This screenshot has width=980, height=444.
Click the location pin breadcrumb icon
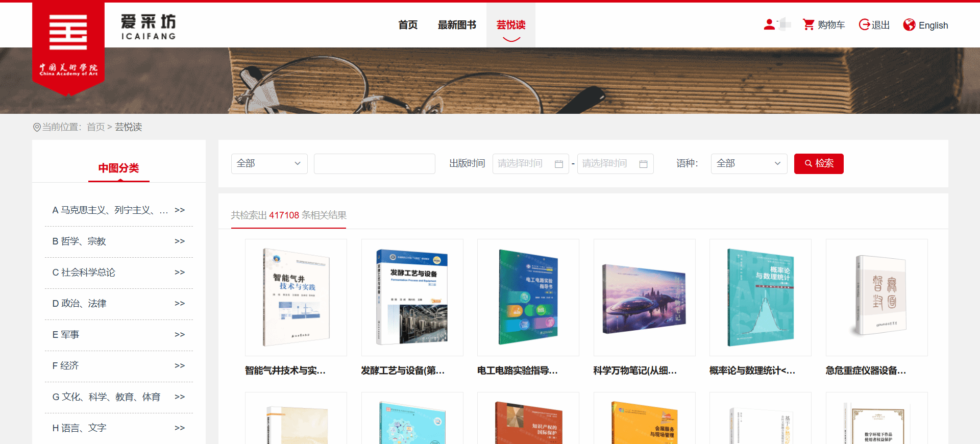pyautogui.click(x=37, y=127)
